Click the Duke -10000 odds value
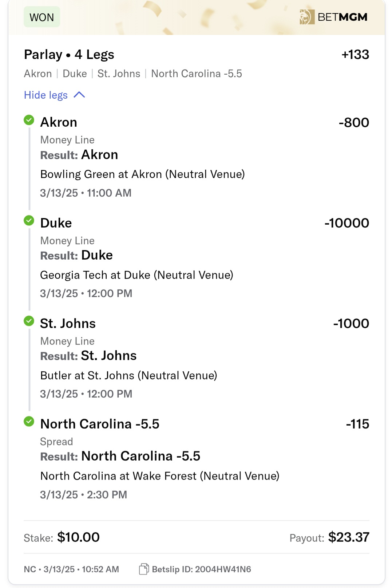This screenshot has width=392, height=588. (347, 223)
